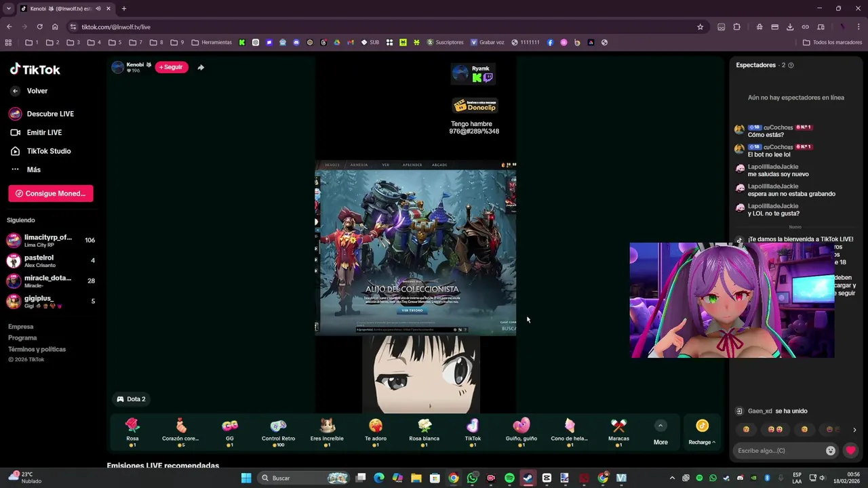Click the Consigue Monedas button
This screenshot has width=868, height=488.
[51, 193]
